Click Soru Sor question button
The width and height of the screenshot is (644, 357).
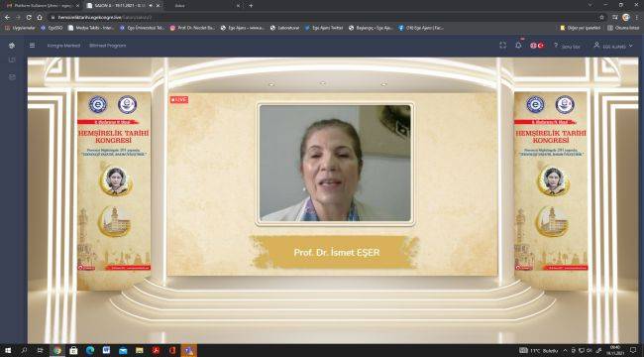[x=567, y=46]
